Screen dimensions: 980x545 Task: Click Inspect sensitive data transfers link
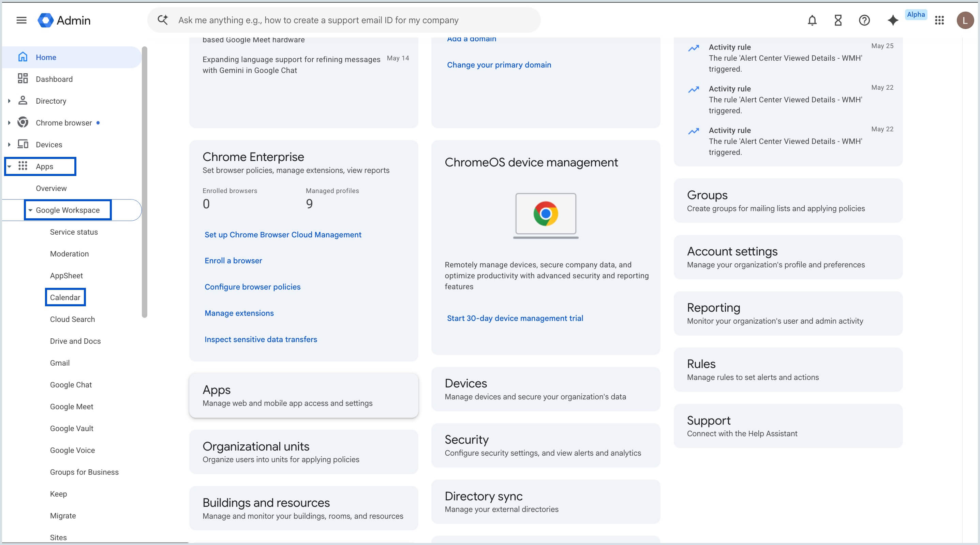261,339
